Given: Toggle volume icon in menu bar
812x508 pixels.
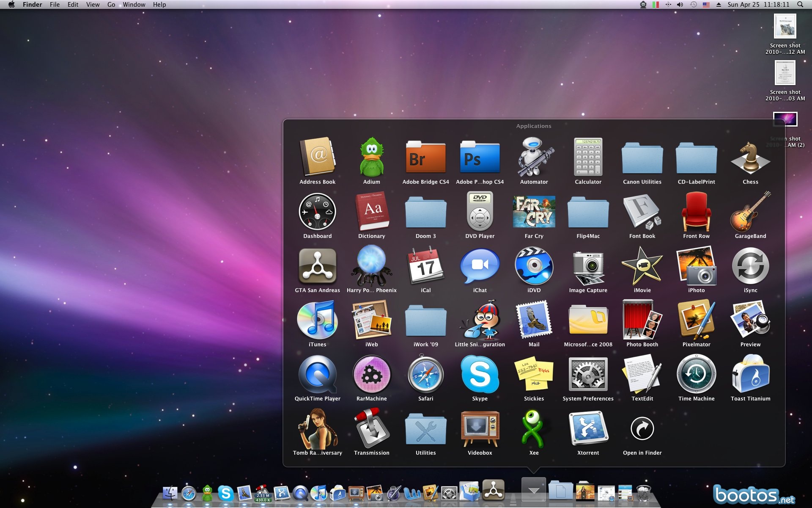Looking at the screenshot, I should coord(681,5).
